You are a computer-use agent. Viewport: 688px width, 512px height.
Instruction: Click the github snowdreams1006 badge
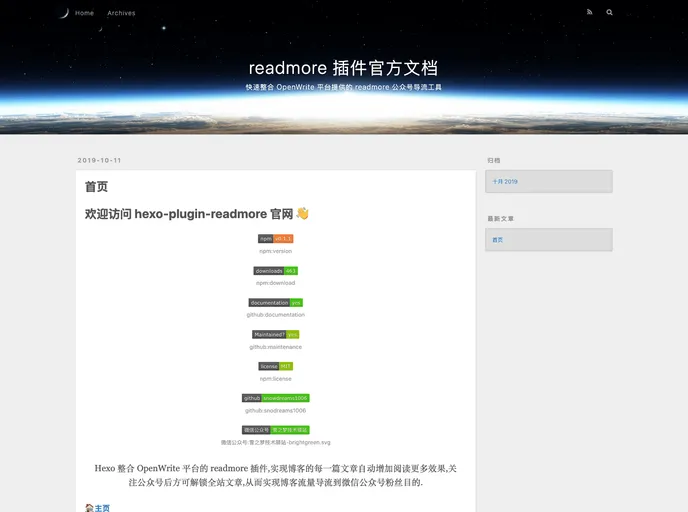click(x=276, y=398)
